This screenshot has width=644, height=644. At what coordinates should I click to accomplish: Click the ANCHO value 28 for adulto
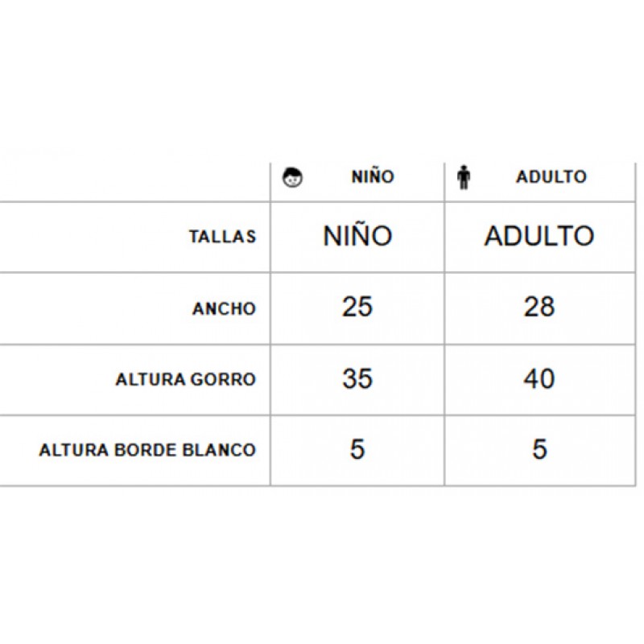[x=539, y=307]
